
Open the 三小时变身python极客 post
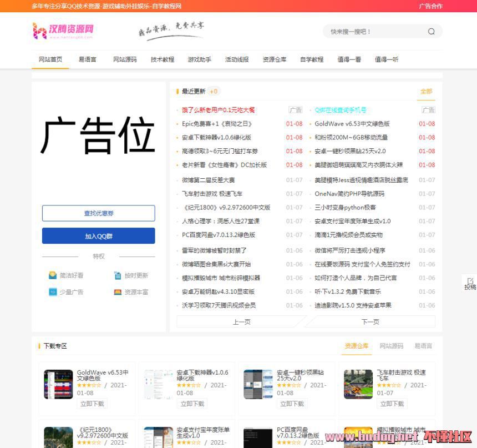[x=346, y=208]
